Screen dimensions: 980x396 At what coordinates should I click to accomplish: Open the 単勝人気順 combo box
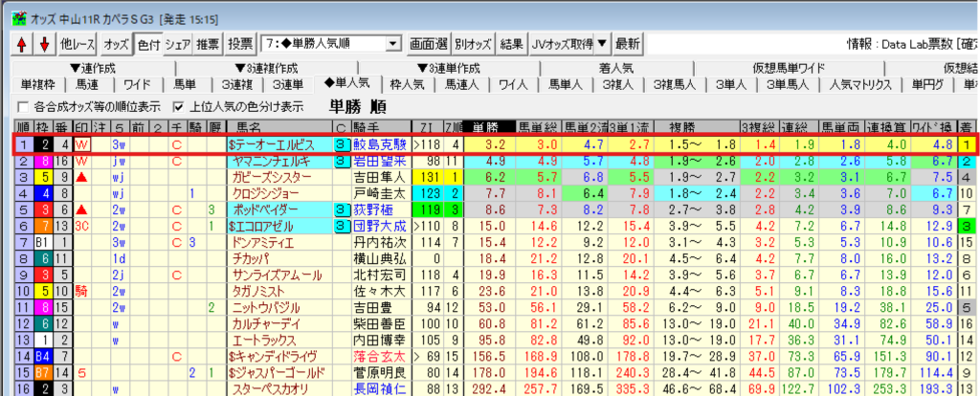coord(393,44)
